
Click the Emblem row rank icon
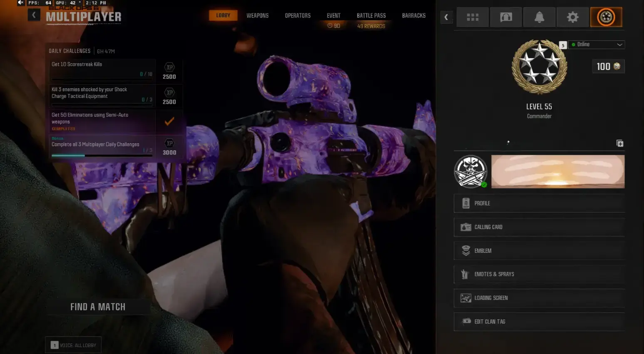(466, 251)
